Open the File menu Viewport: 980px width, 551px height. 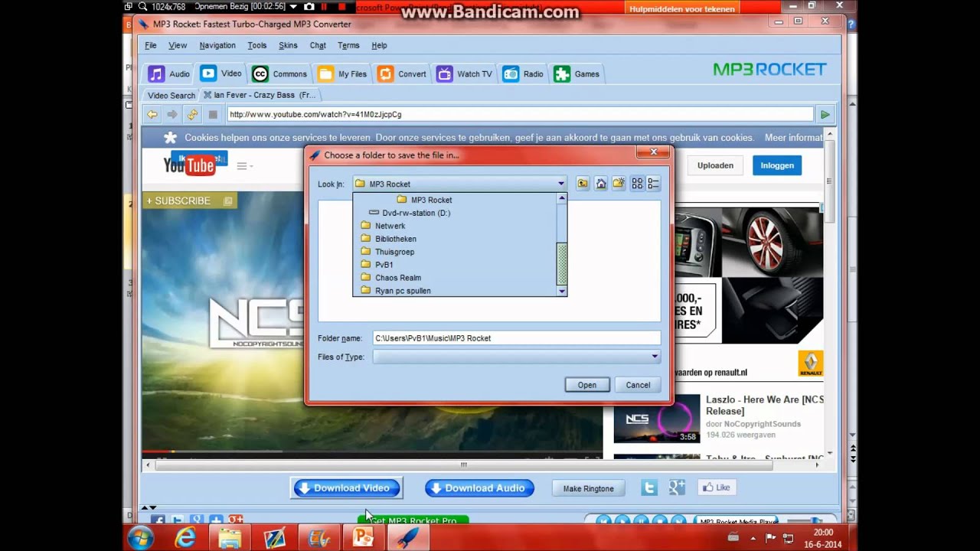coord(151,45)
